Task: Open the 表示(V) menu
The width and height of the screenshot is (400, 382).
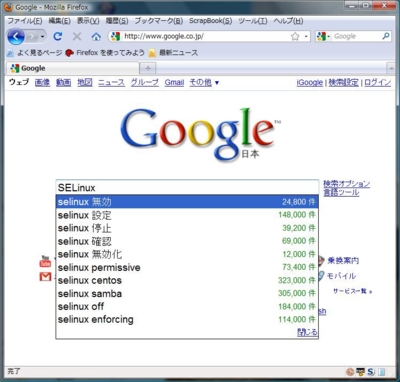Action: 88,21
